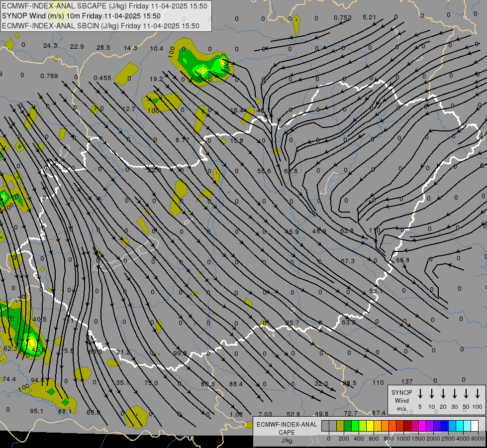Select the palest cyan swatch beside white
487x448 pixels.
pos(467,426)
